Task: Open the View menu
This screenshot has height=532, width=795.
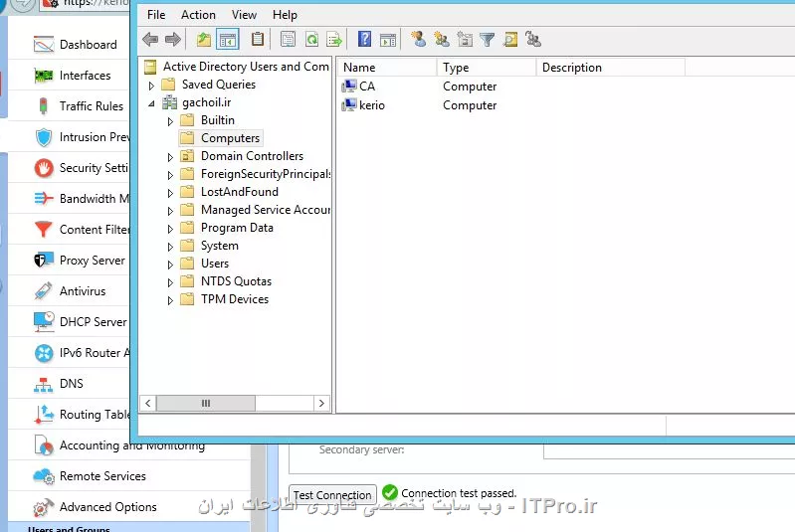Action: [244, 15]
